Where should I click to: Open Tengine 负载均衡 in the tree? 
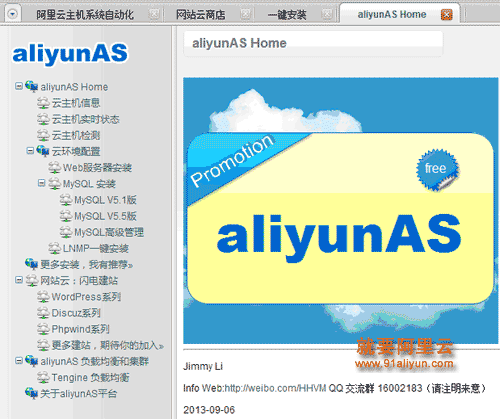click(x=90, y=378)
